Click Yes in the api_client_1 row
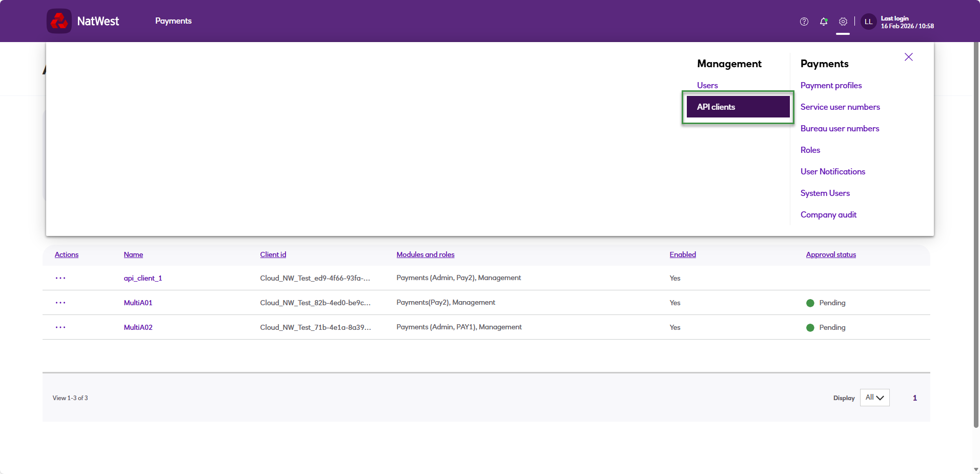The width and height of the screenshot is (980, 474). coord(675,278)
